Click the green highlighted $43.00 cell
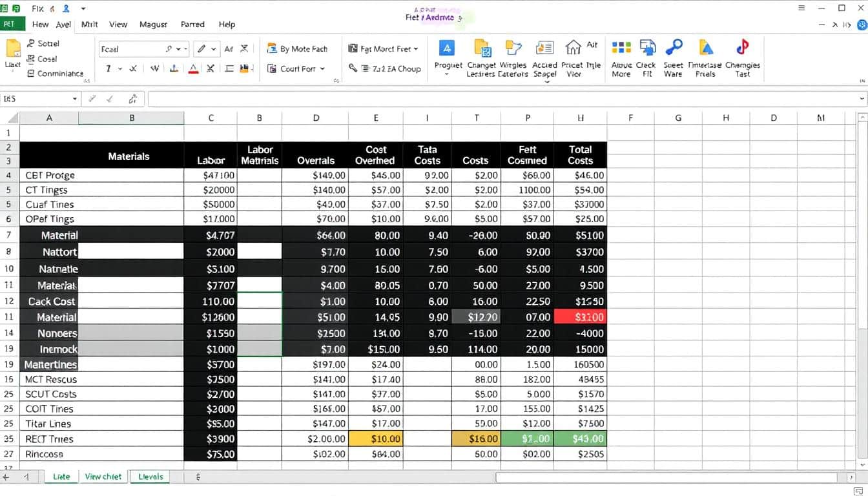Image resolution: width=868 pixels, height=496 pixels. (580, 439)
